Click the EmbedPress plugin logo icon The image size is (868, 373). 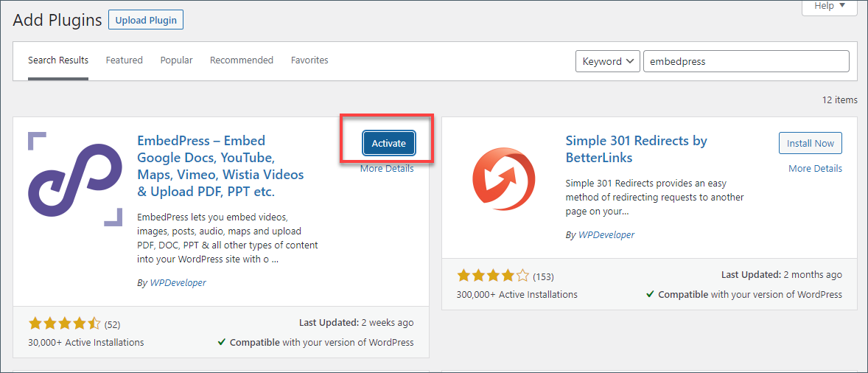(74, 179)
